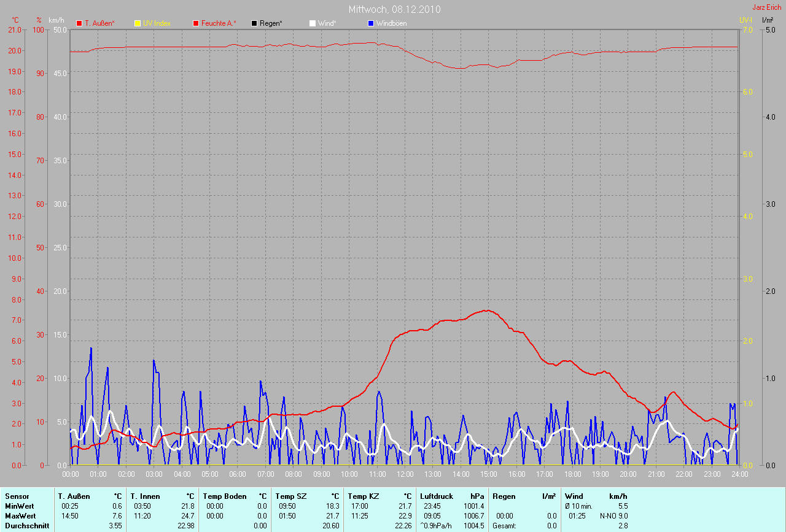Click the red T. Außen legend swatch
The image size is (786, 532).
pos(79,23)
